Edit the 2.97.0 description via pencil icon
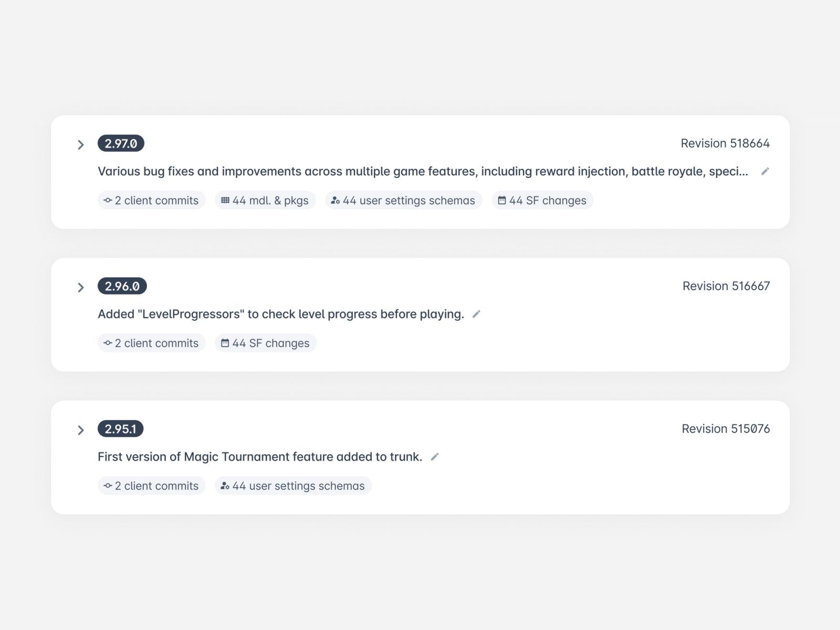Image resolution: width=840 pixels, height=630 pixels. pyautogui.click(x=765, y=171)
